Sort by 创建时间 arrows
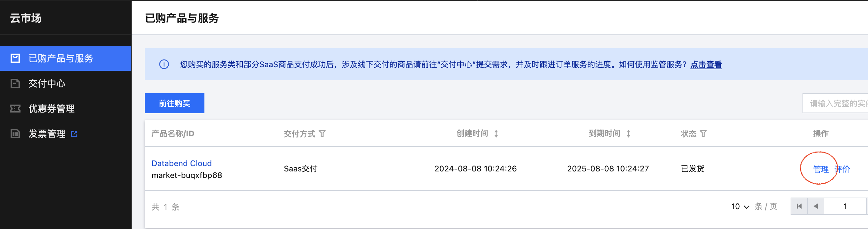 (496, 134)
